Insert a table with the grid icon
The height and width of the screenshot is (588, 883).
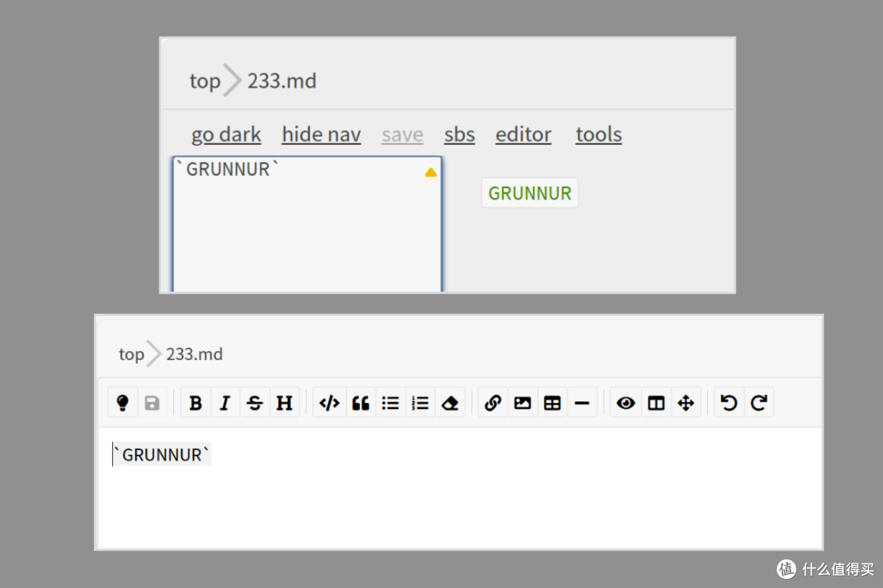(x=553, y=402)
